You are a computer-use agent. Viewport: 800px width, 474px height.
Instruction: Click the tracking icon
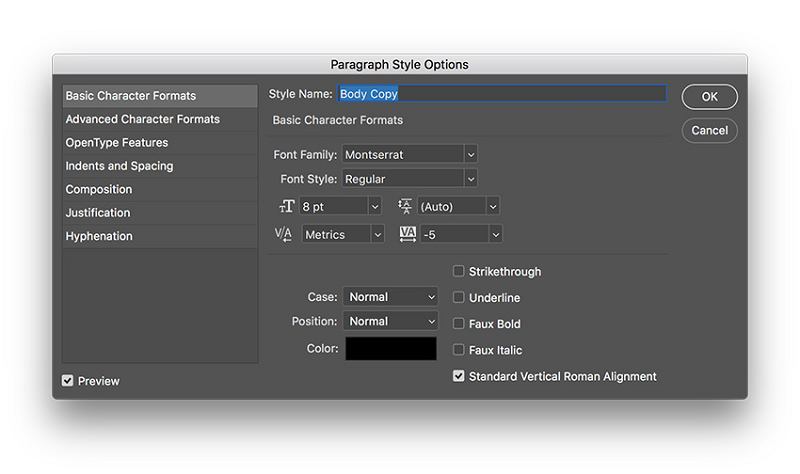(407, 234)
